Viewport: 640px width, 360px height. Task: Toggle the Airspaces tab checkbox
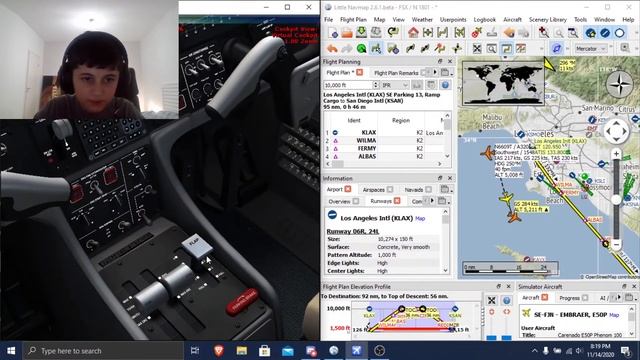[x=390, y=189]
